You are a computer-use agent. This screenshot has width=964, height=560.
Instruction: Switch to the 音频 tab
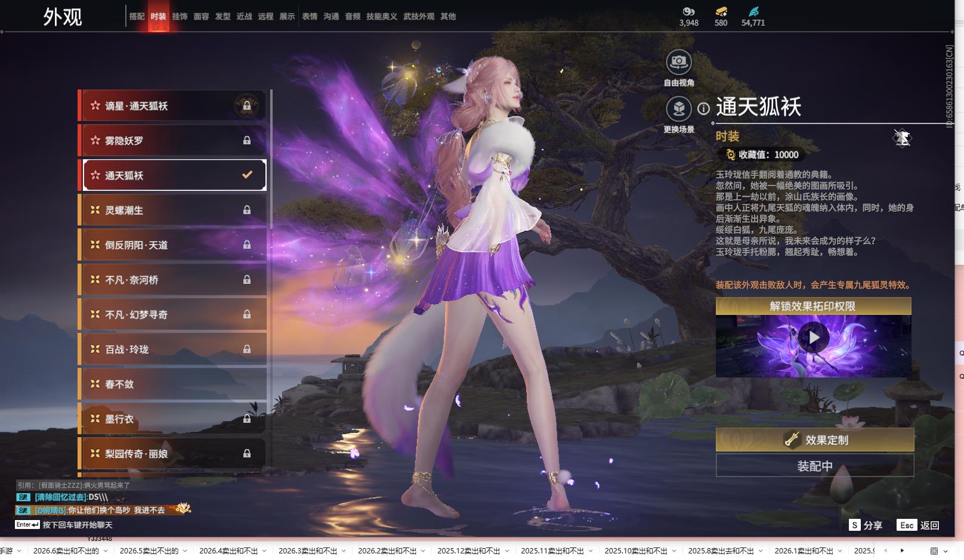click(353, 16)
